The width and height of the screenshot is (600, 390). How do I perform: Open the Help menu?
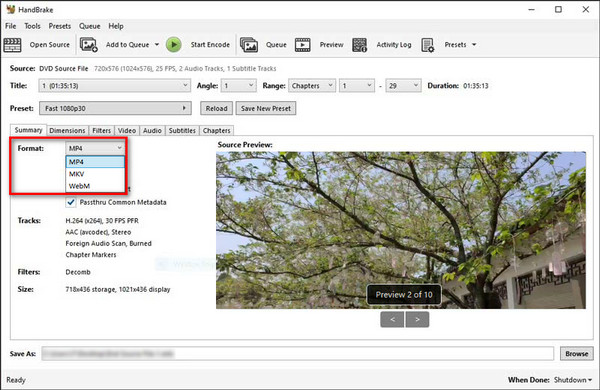tap(116, 26)
